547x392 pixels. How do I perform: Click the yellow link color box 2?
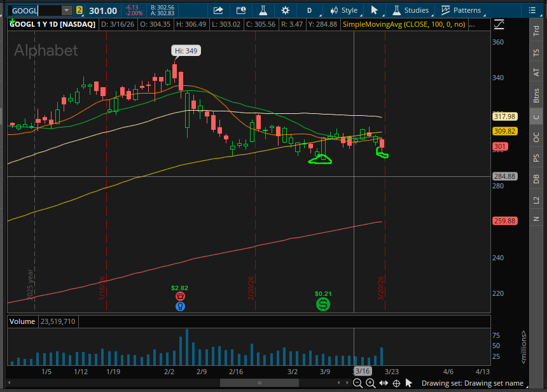(80, 10)
